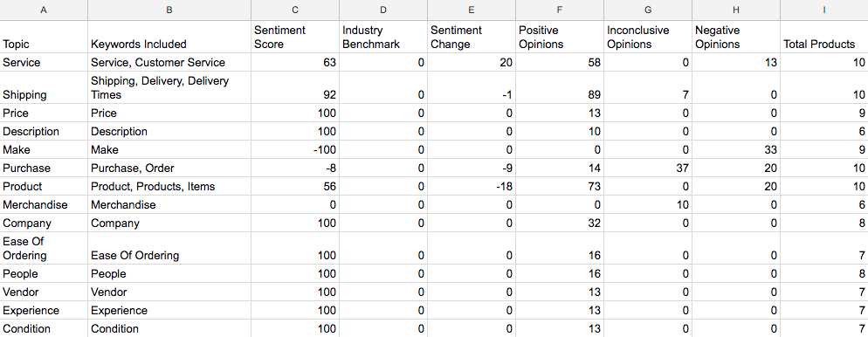868x337 pixels.
Task: Click Product positive opinions value 73
Action: point(559,187)
